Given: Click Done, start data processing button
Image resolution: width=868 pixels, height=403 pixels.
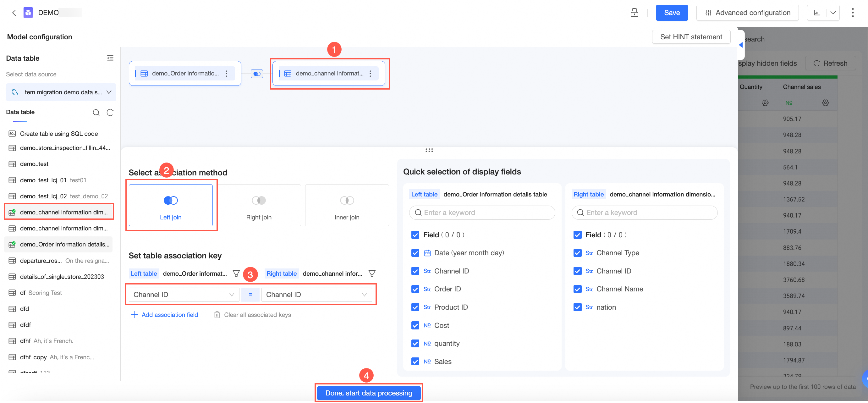Looking at the screenshot, I should 369,393.
